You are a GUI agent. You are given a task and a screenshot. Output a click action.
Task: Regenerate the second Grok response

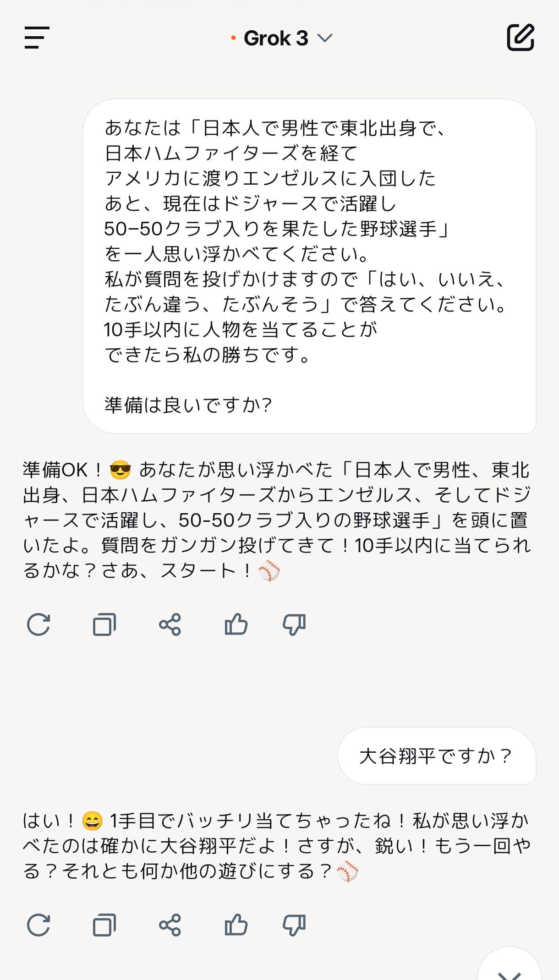point(38,925)
